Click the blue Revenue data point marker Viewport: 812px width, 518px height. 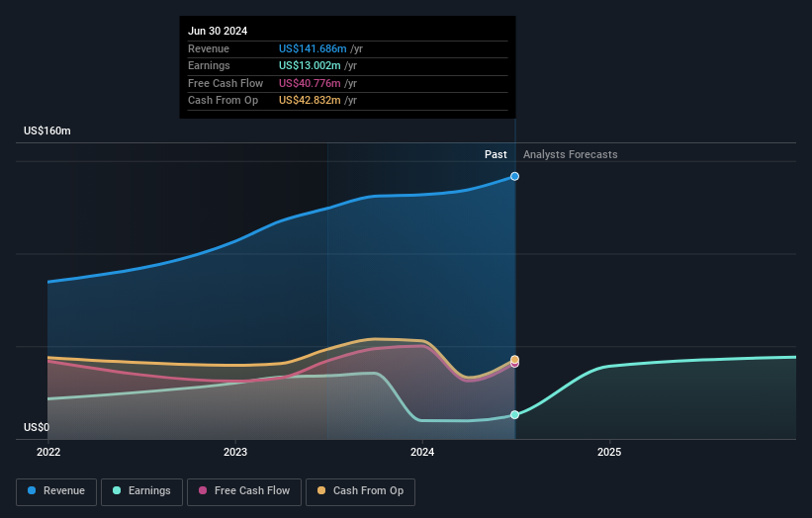coord(514,177)
